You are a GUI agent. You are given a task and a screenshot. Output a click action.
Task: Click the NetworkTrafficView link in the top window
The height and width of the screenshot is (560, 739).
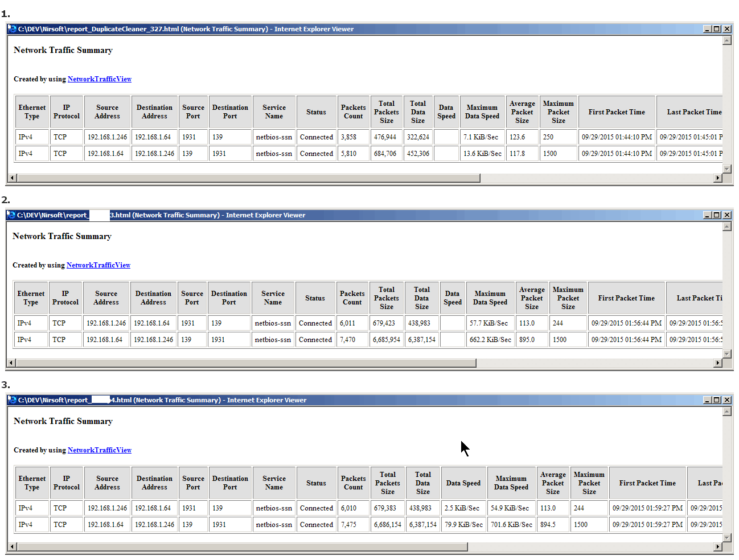coord(99,79)
